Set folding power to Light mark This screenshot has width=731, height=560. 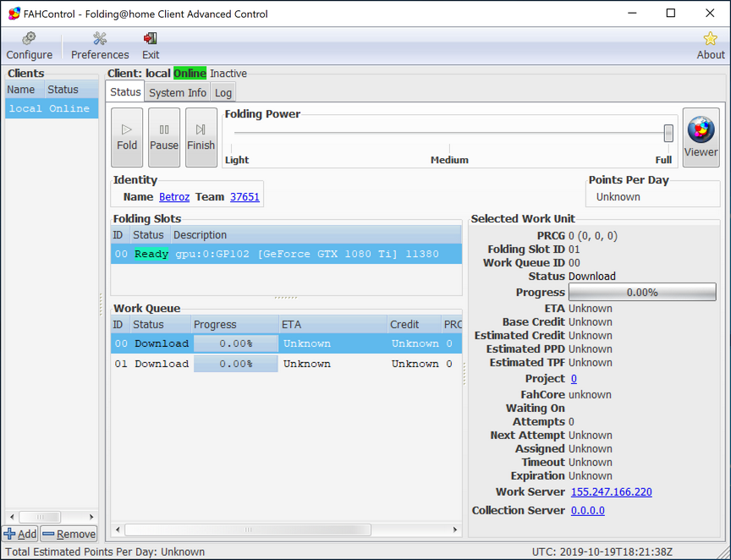pos(237,160)
